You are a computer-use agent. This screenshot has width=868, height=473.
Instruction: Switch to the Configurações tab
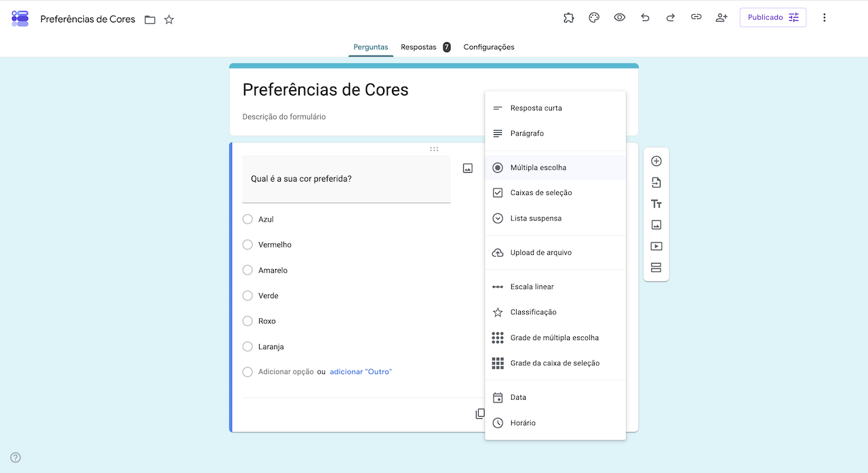click(x=489, y=47)
